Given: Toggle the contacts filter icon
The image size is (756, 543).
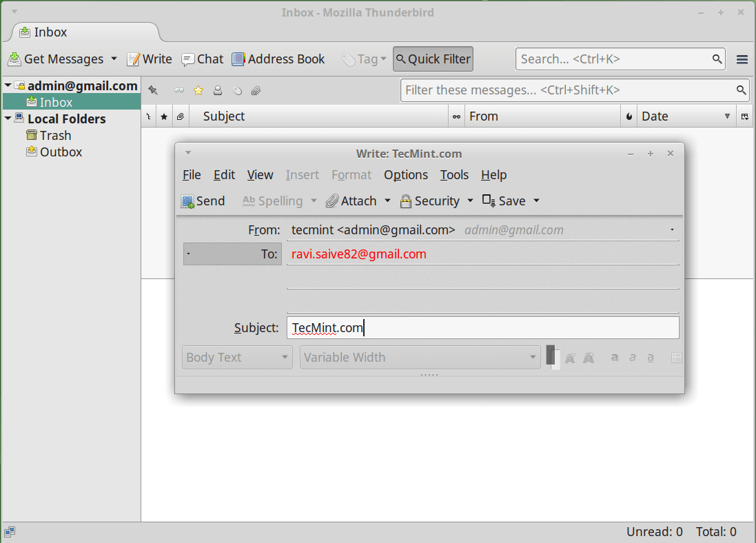Looking at the screenshot, I should pyautogui.click(x=218, y=90).
